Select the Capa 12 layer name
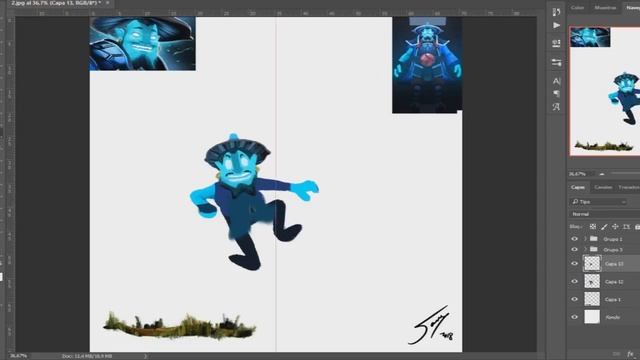 pos(614,282)
